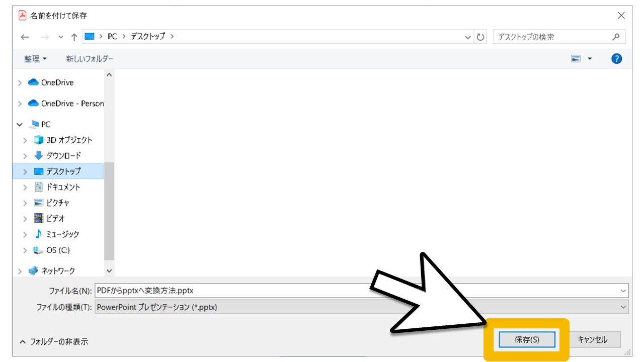Image resolution: width=644 pixels, height=362 pixels.
Task: Collapse the PC tree with its chevron
Action: click(20, 124)
